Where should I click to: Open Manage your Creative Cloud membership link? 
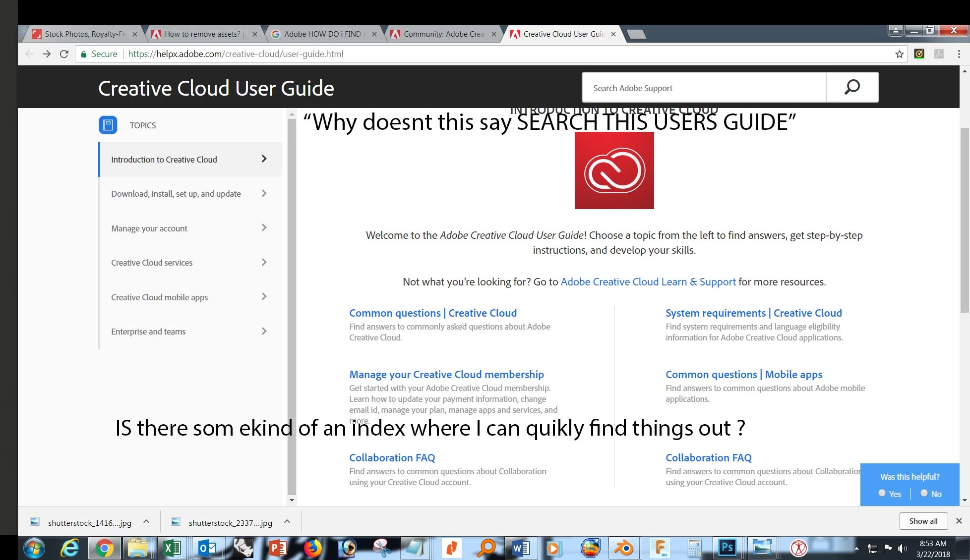tap(446, 375)
